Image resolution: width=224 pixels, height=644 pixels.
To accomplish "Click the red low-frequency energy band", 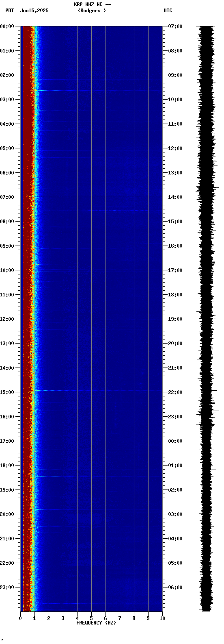I will coord(28,319).
